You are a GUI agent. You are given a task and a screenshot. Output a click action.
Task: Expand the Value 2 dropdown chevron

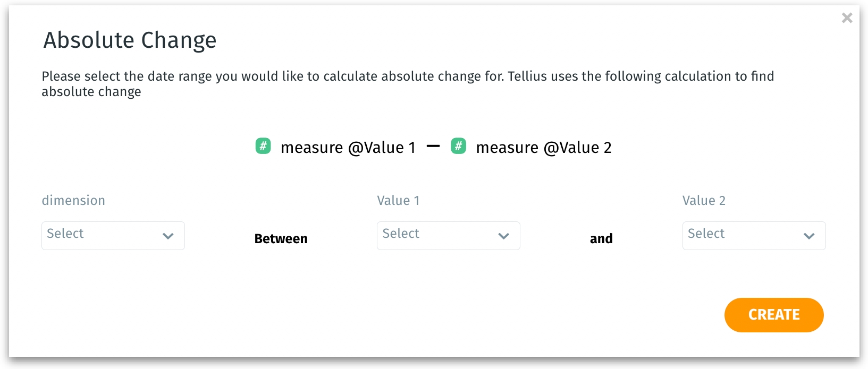(809, 236)
